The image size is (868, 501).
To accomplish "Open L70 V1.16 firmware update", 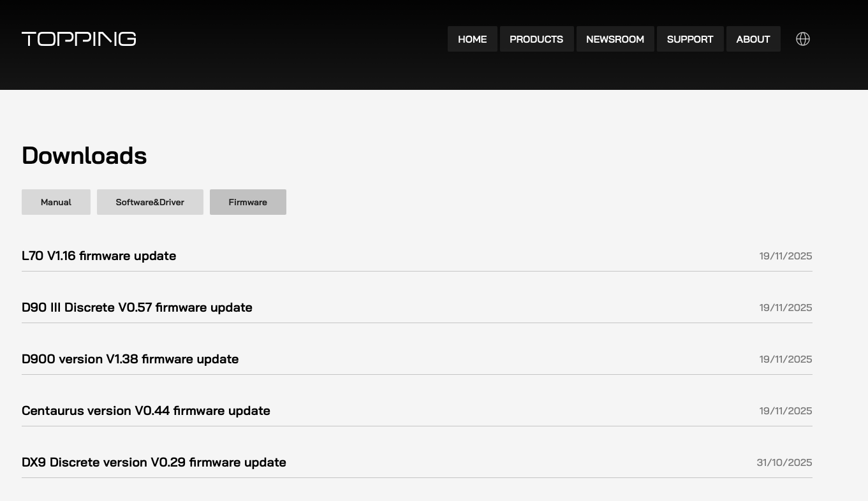I will click(99, 256).
